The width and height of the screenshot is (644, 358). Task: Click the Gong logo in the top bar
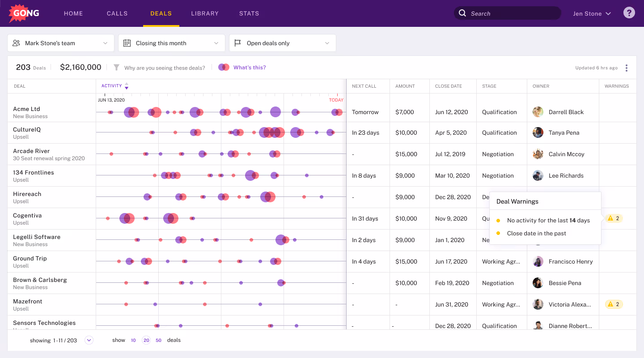[x=23, y=13]
